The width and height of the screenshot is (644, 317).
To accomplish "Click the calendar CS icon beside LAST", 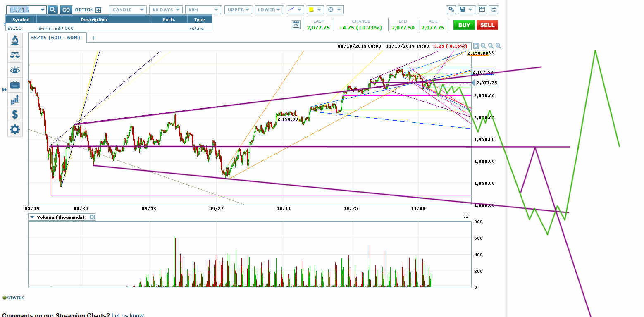I will tap(296, 25).
